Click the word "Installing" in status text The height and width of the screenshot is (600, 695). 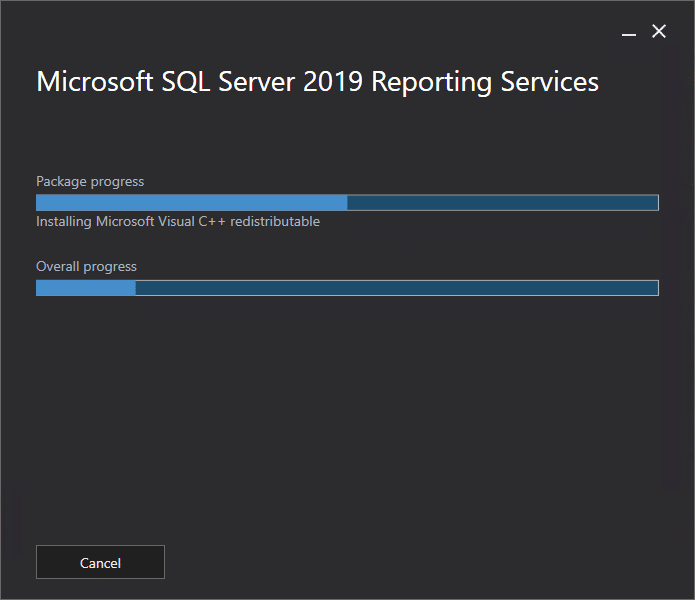pyautogui.click(x=64, y=222)
